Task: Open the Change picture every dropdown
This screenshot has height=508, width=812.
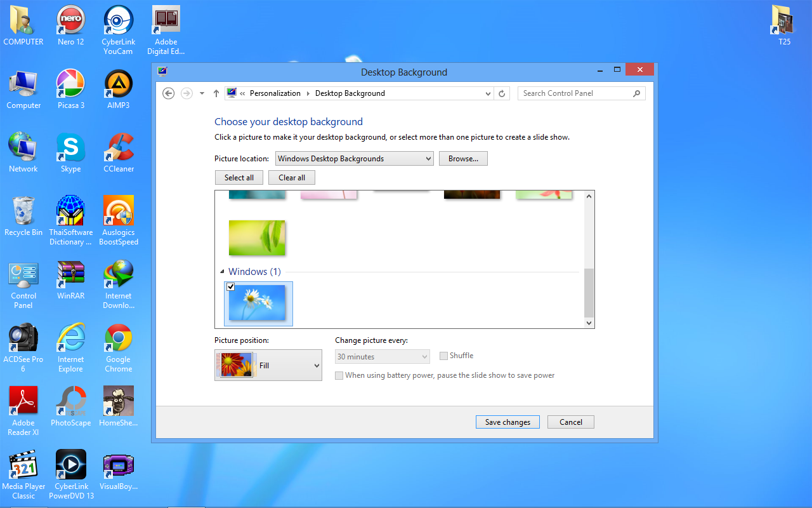Action: point(383,357)
